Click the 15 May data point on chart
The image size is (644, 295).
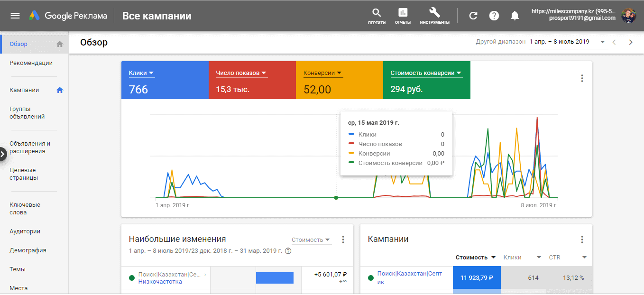coord(336,198)
